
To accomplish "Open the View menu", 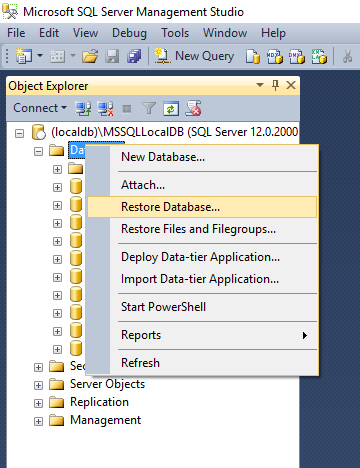I will tap(85, 33).
